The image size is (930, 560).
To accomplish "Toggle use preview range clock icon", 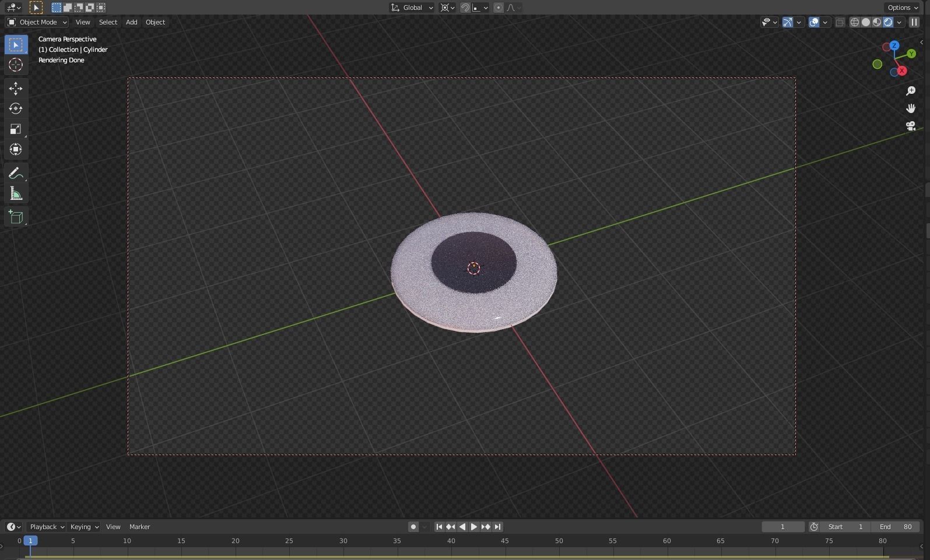I will [814, 527].
